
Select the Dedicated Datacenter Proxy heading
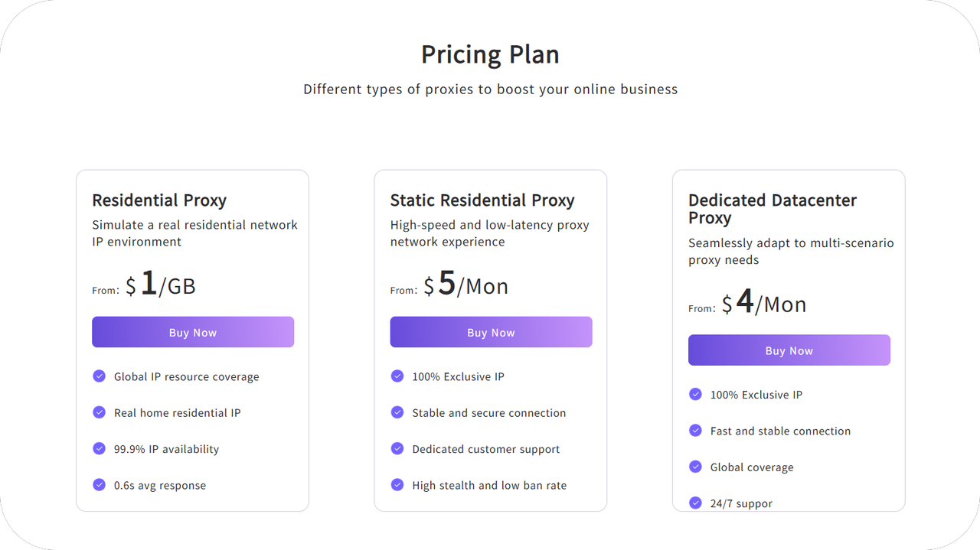[772, 209]
